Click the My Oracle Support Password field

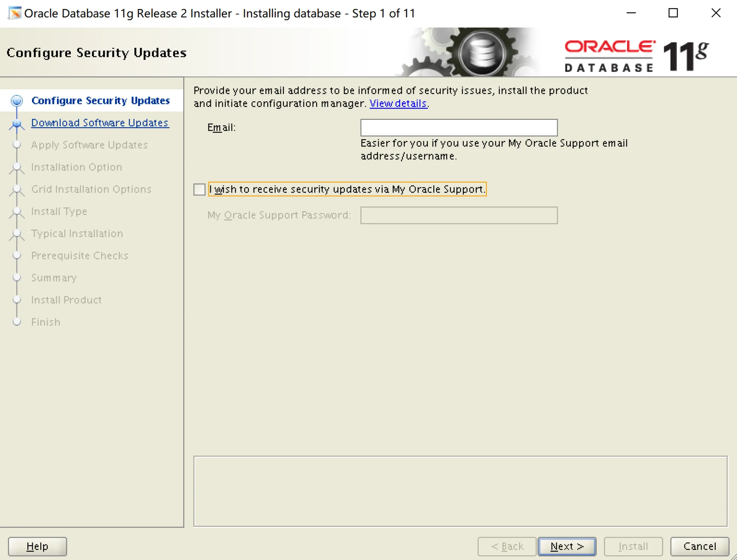[x=459, y=215]
